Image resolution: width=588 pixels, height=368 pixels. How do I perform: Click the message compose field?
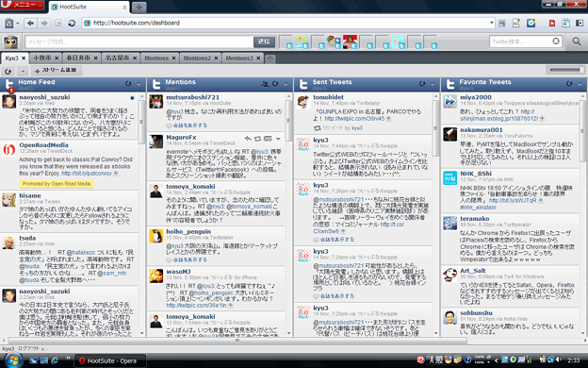[x=139, y=42]
